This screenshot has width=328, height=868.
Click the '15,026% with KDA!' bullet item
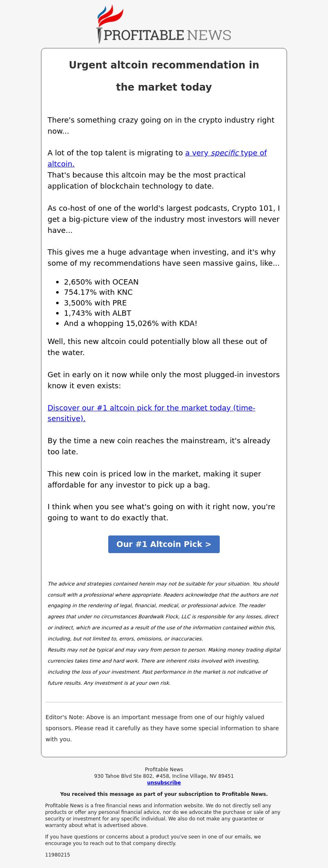(x=130, y=323)
